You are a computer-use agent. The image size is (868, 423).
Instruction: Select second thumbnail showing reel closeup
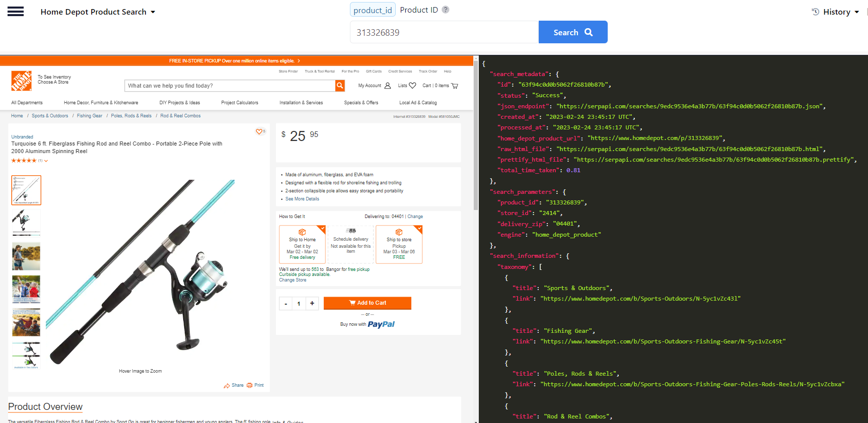point(26,223)
